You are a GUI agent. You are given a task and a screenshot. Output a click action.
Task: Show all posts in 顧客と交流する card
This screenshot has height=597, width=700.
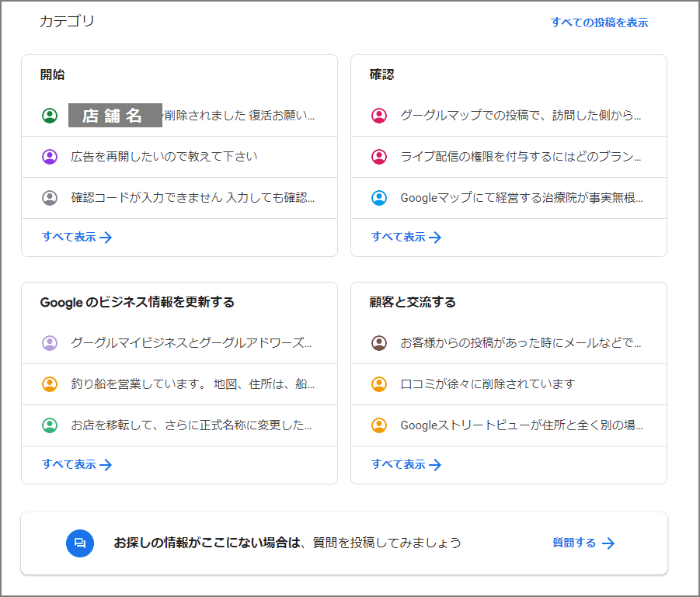(x=406, y=465)
